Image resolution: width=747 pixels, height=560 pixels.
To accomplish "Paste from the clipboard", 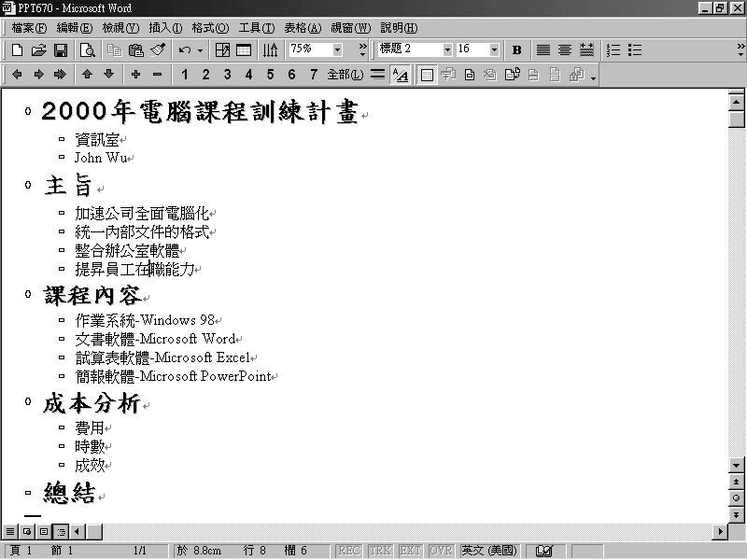I will [136, 49].
